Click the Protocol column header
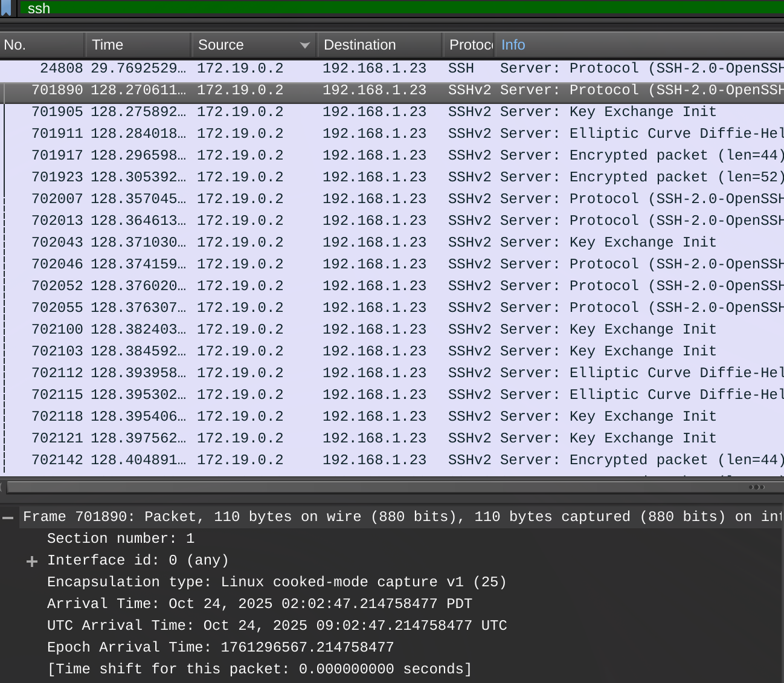 (469, 45)
